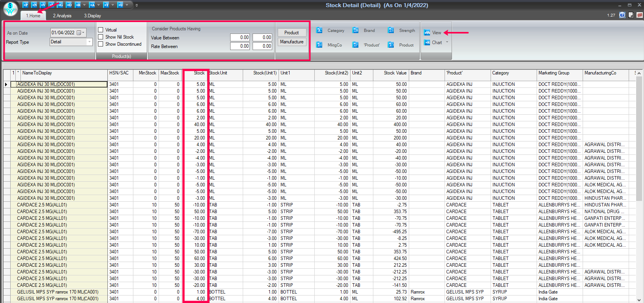Viewport: 644px width, 303px height.
Task: Open the blue help question mark icon
Action: [622, 15]
